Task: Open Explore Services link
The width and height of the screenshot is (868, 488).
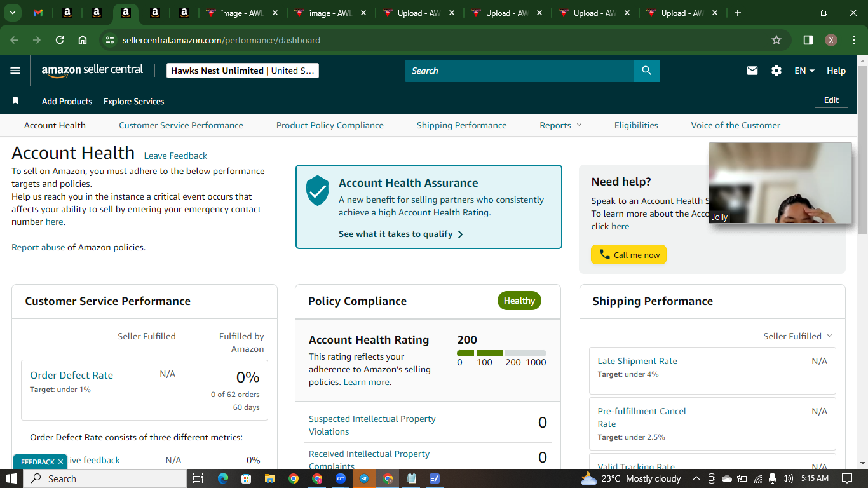Action: [x=134, y=101]
